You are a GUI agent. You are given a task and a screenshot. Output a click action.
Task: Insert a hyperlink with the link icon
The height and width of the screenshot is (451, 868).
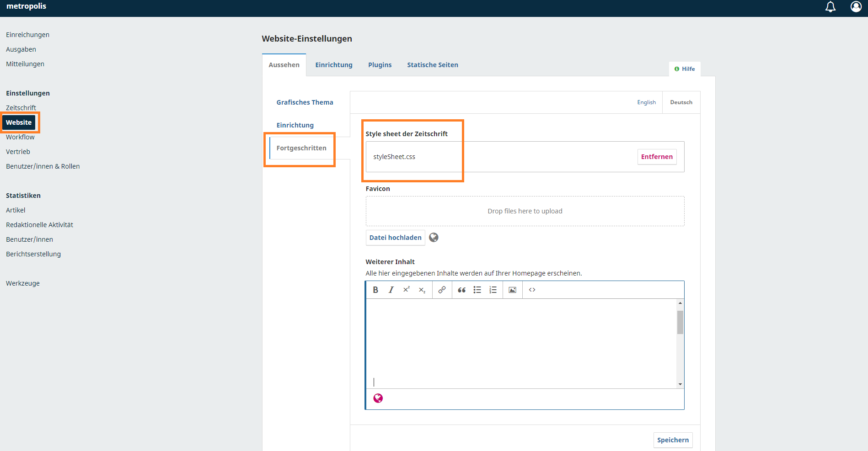[442, 290]
